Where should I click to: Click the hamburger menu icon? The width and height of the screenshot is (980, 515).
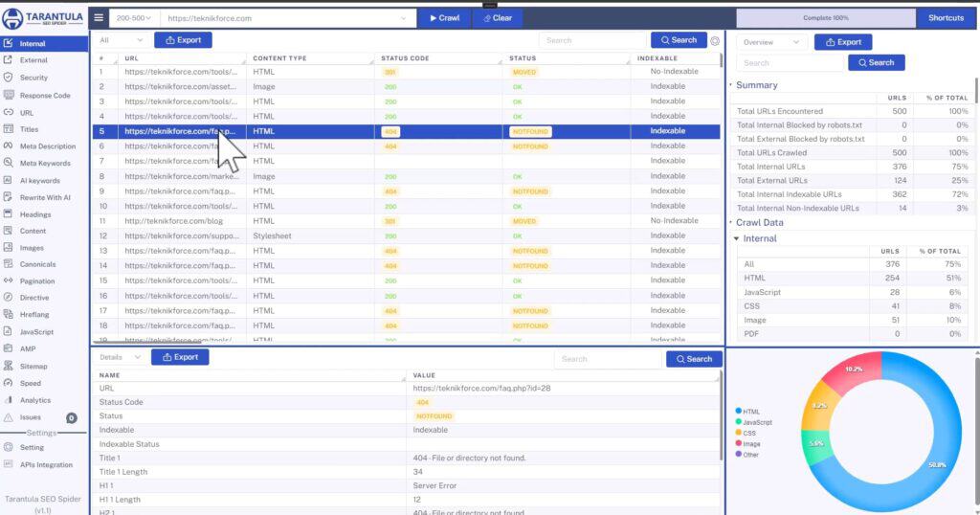(99, 17)
